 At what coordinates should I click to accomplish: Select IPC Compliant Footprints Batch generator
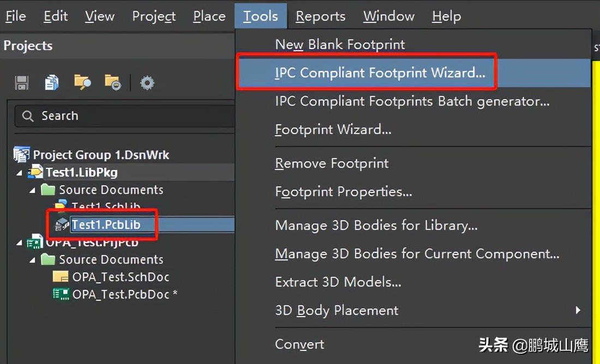412,101
